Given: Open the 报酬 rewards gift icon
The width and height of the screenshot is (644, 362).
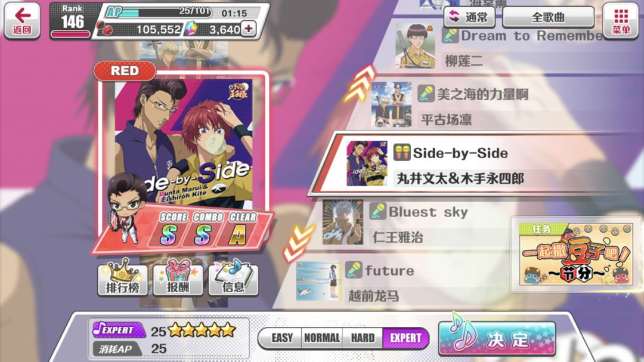Looking at the screenshot, I should pos(178,278).
